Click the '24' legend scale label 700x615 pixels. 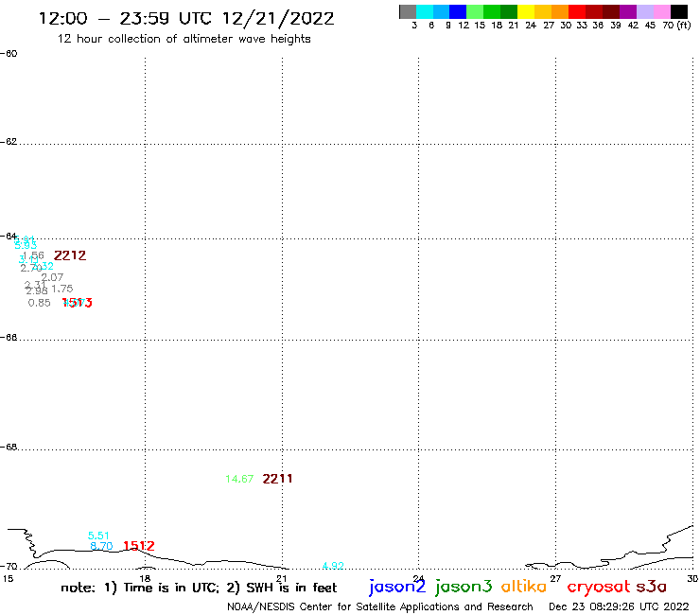pyautogui.click(x=531, y=26)
